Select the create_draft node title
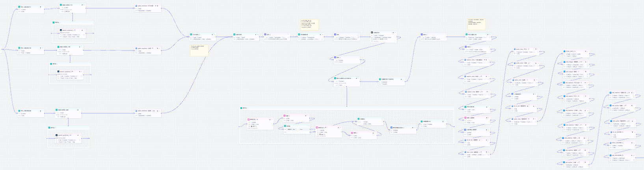Image resolution: width=644 pixels, height=170 pixels. click(x=570, y=51)
